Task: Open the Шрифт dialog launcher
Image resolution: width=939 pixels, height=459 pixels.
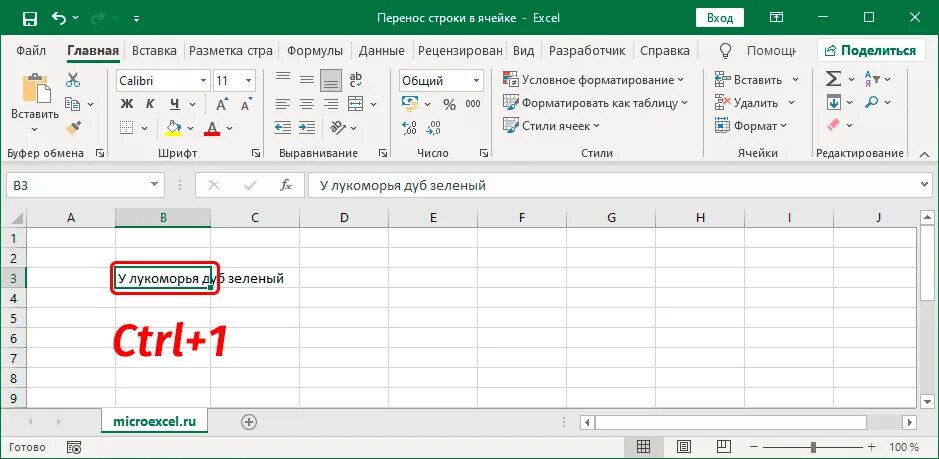Action: coord(256,153)
